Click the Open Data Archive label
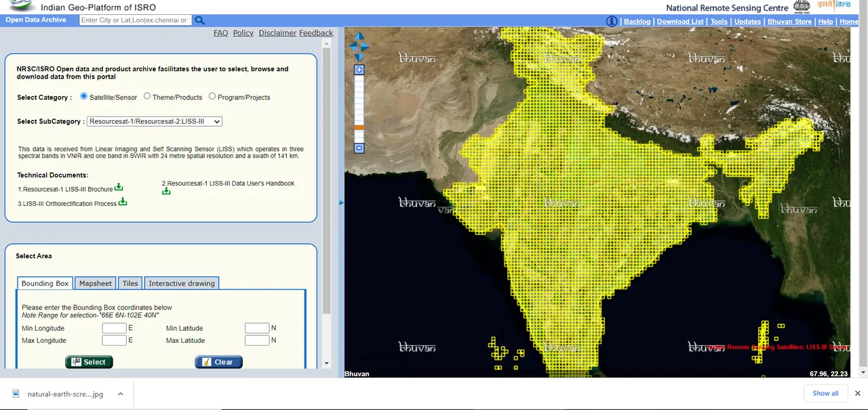Screen dimensions: 868x410 point(36,20)
